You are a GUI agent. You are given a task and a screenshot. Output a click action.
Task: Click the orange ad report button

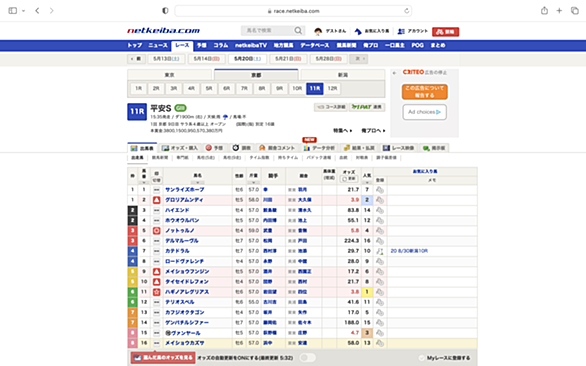coord(425,92)
